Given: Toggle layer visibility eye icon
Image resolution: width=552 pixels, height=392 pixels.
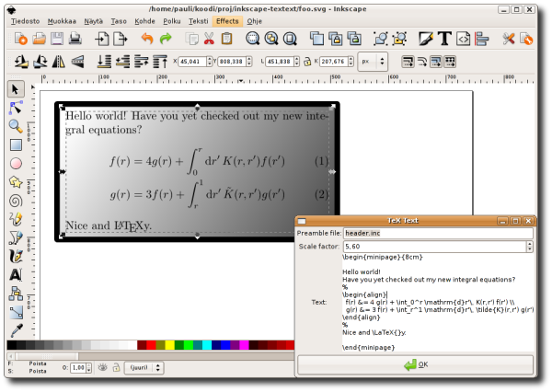Looking at the screenshot, I should 102,367.
